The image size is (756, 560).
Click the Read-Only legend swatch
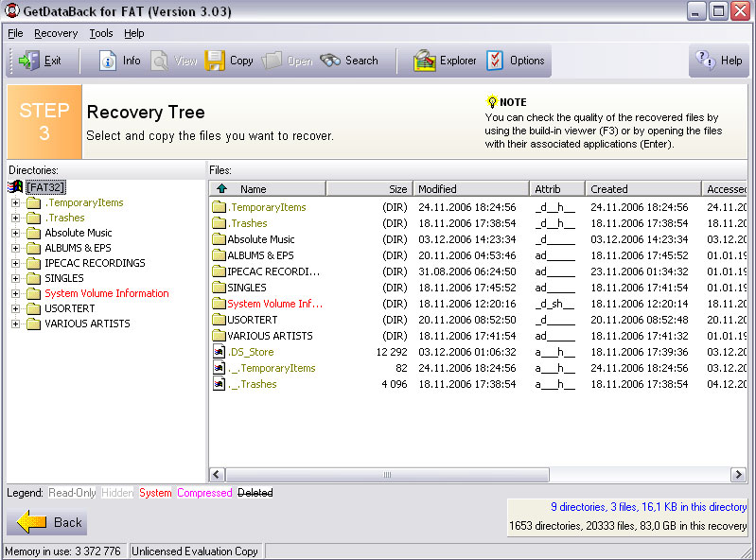(x=72, y=493)
